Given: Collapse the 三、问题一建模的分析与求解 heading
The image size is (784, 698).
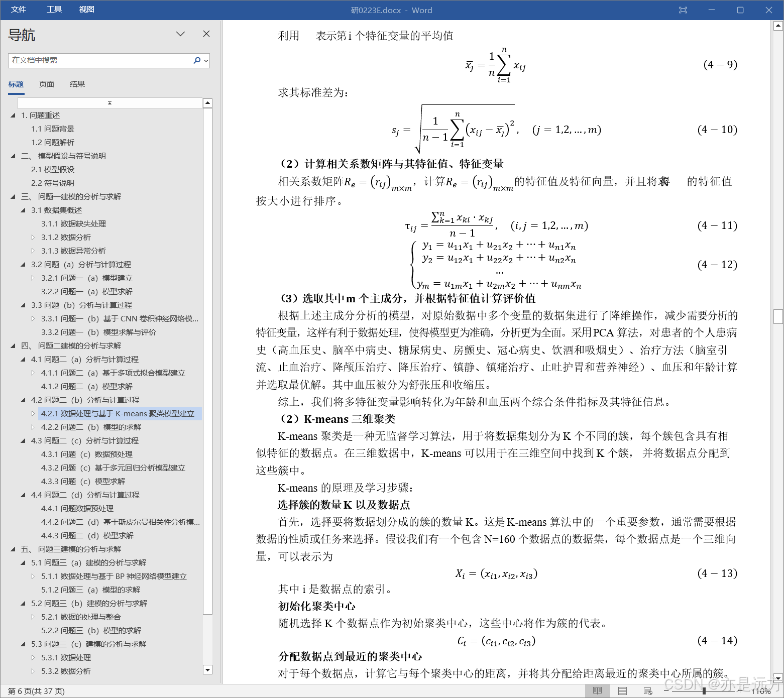Looking at the screenshot, I should 13,197.
